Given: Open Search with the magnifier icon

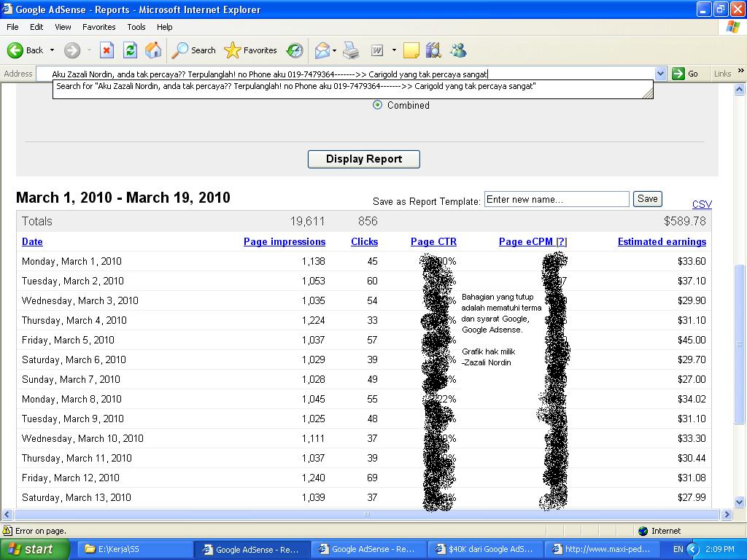Looking at the screenshot, I should tap(179, 50).
